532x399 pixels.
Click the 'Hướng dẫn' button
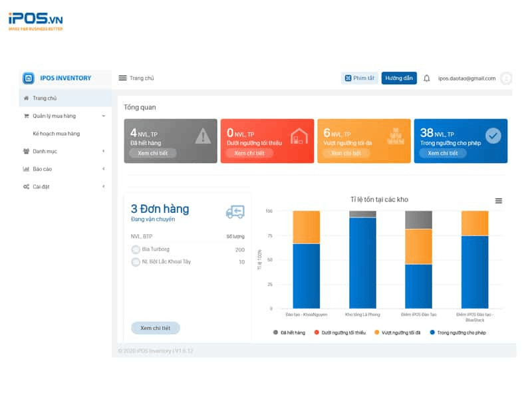pyautogui.click(x=399, y=78)
